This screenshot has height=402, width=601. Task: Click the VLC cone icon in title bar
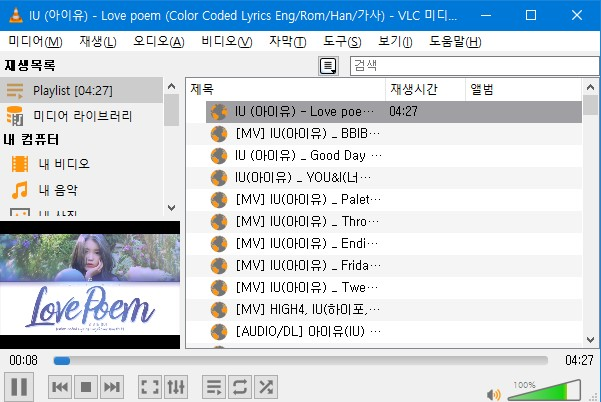[x=15, y=15]
